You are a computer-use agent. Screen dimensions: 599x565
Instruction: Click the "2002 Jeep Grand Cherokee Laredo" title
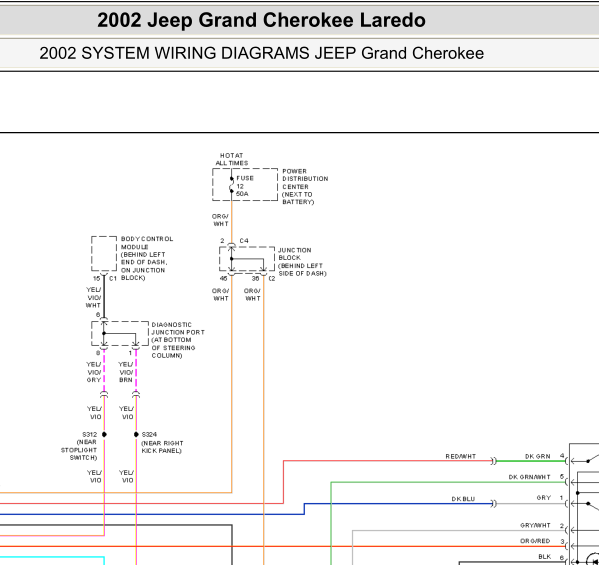[261, 20]
